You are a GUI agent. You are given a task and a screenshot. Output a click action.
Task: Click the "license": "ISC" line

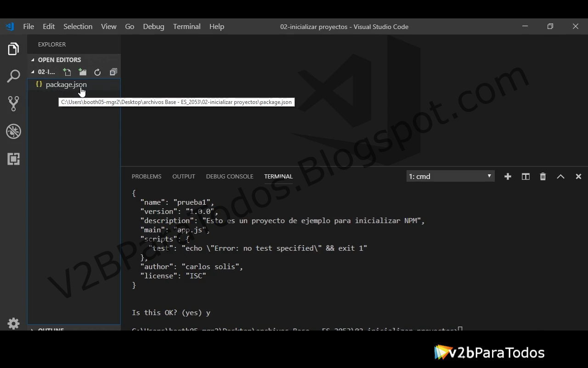(173, 276)
